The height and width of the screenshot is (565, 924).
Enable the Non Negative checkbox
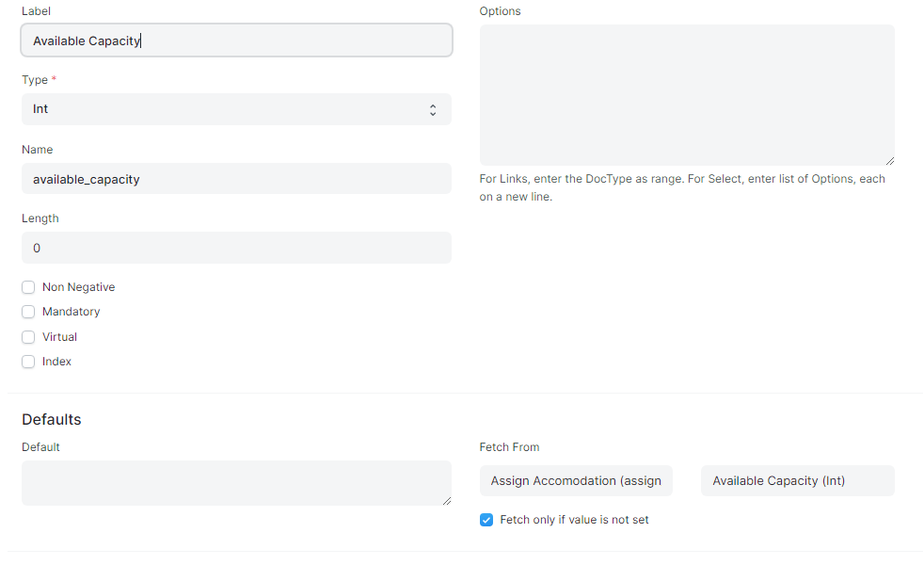[28, 287]
